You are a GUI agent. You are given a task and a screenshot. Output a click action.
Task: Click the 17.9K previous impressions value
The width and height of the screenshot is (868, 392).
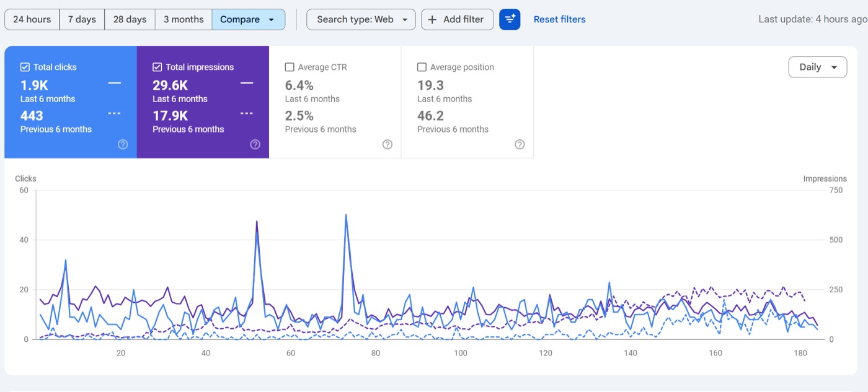coord(170,116)
